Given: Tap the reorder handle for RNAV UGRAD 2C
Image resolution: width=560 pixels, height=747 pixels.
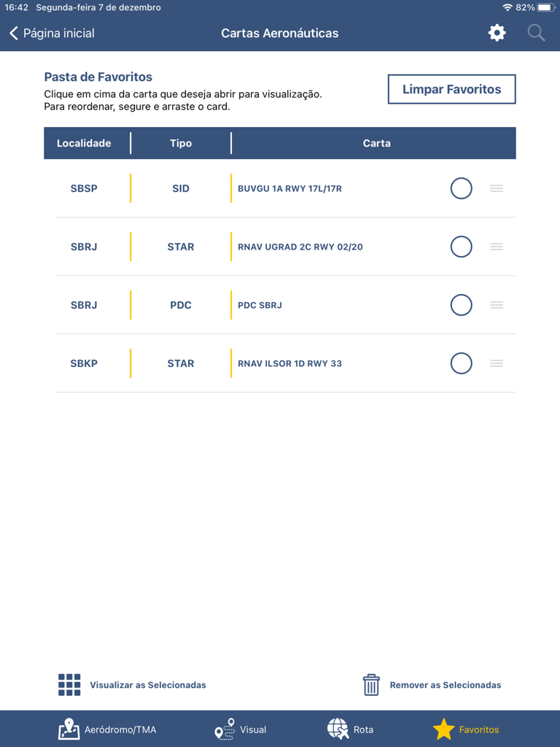Looking at the screenshot, I should coord(497,247).
